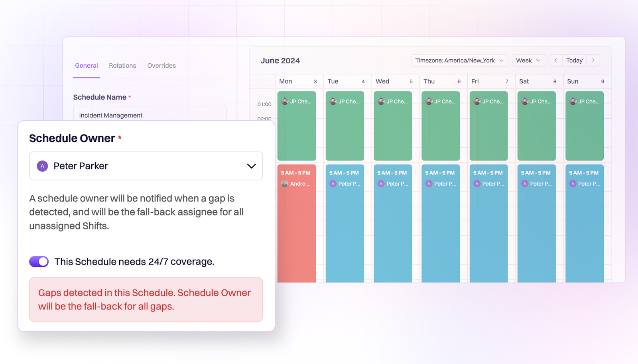Viewport: 638px width, 364px height.
Task: Select the General tab
Action: point(86,65)
